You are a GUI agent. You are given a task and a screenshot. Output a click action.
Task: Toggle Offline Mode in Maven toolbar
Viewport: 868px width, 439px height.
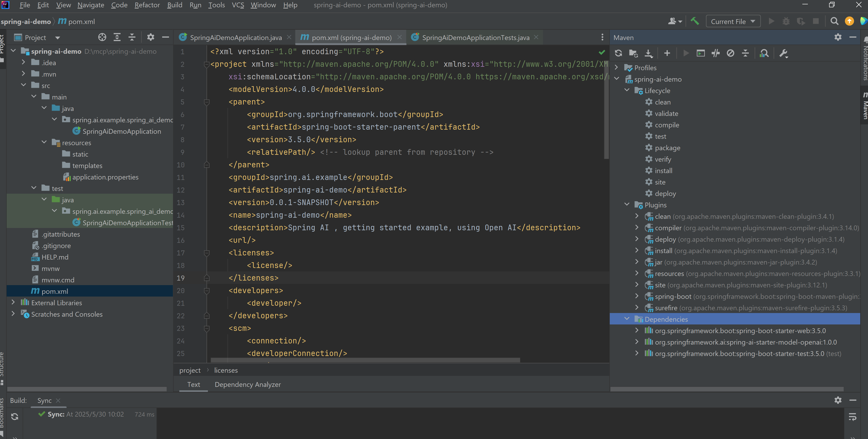tap(715, 53)
